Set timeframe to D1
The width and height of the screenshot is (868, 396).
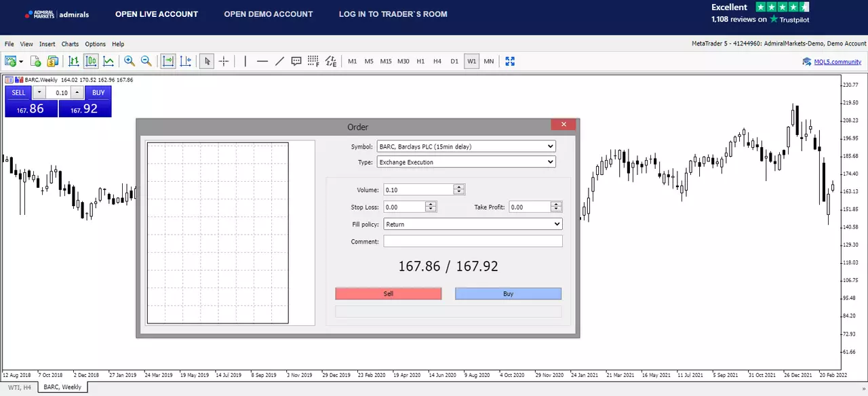point(454,61)
